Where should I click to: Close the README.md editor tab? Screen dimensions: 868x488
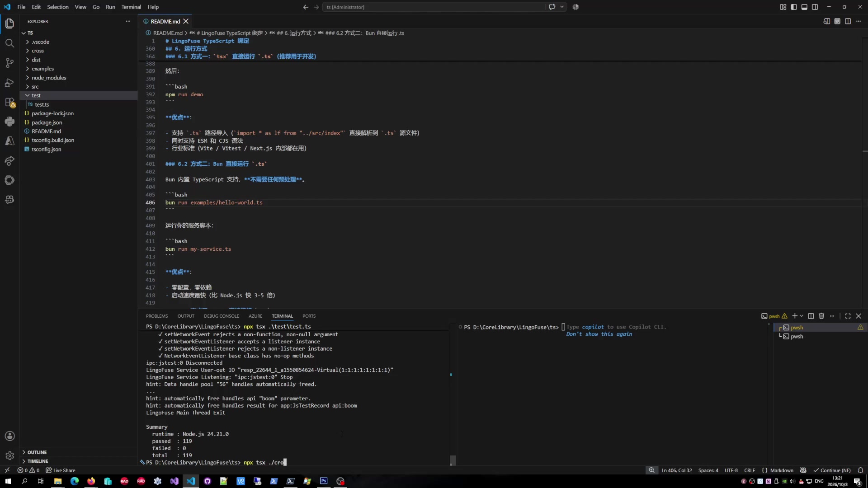pyautogui.click(x=186, y=21)
